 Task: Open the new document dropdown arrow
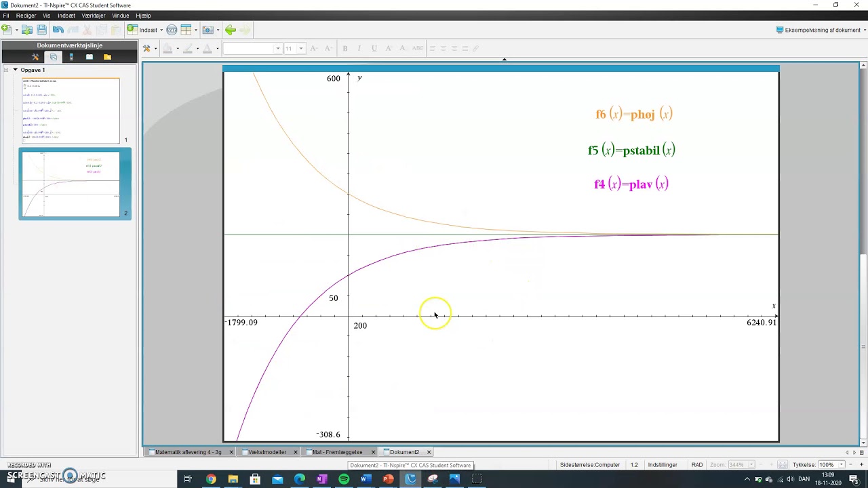pyautogui.click(x=16, y=30)
